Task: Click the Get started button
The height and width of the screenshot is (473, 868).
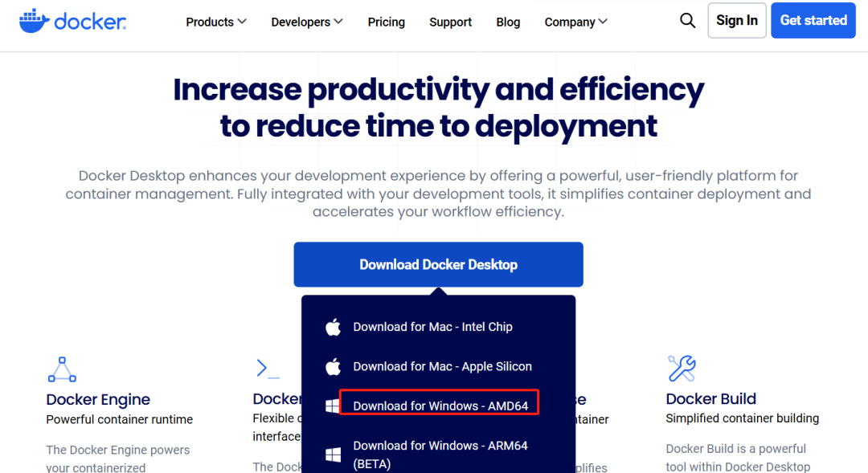Action: pos(813,20)
